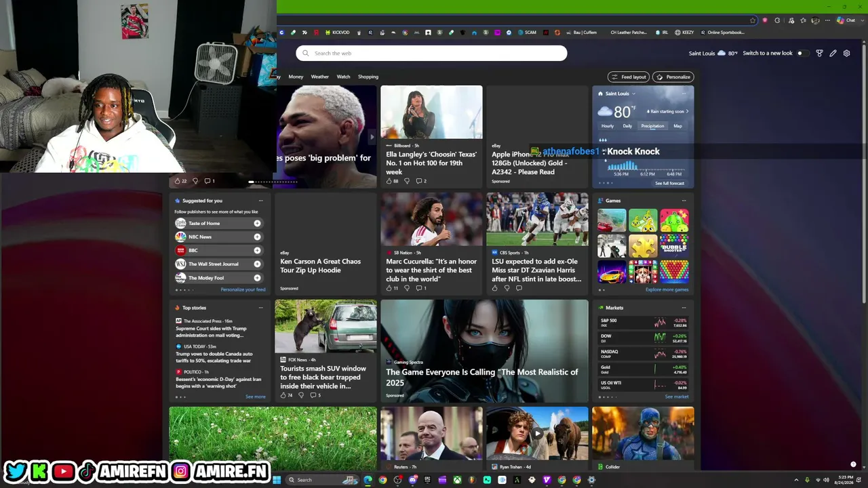Open the weather Map tab
868x488 pixels.
point(677,126)
